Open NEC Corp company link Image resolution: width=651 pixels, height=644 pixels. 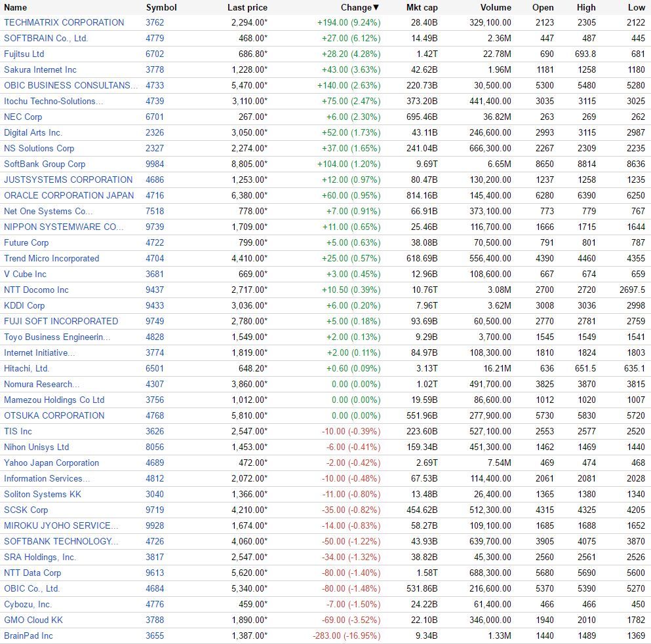click(23, 117)
